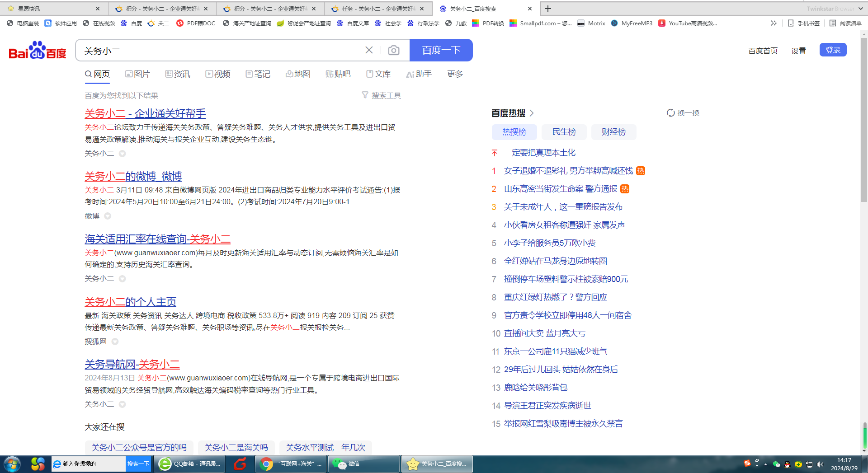This screenshot has width=868, height=473.
Task: Expand source info arrow beside 微博
Action: click(x=108, y=216)
